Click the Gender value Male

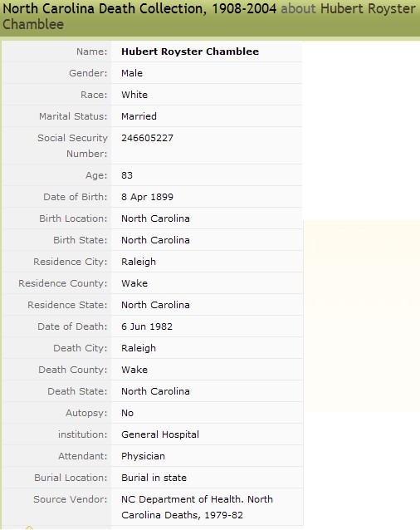point(132,73)
